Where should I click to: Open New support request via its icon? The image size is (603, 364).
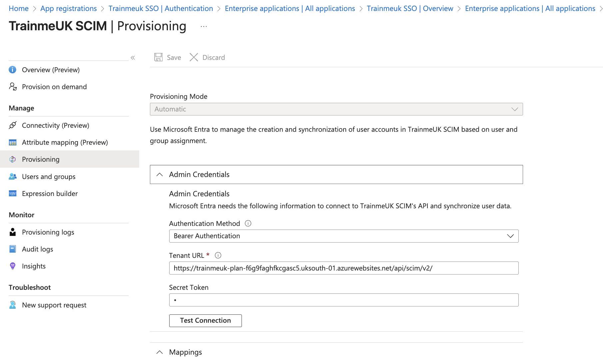click(13, 305)
